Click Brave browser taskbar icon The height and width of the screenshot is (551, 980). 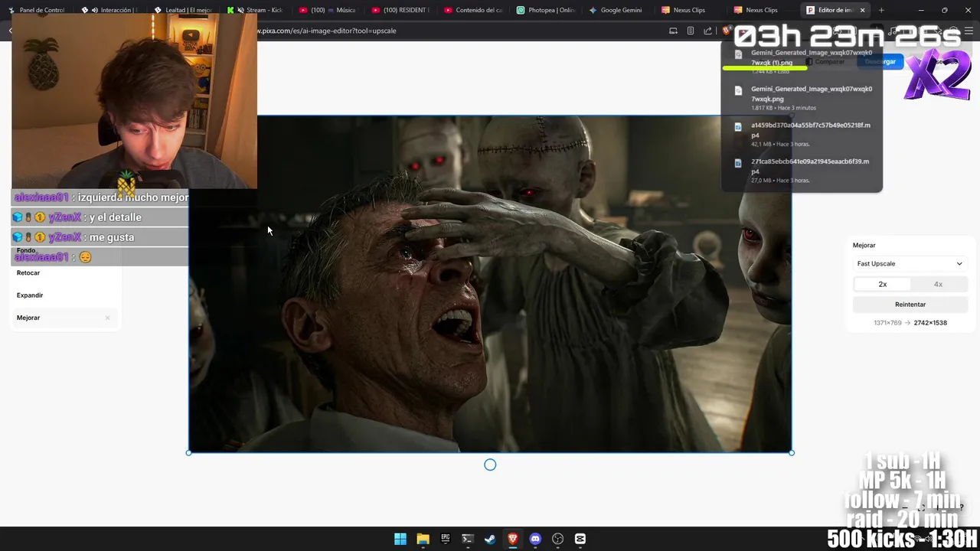(513, 539)
